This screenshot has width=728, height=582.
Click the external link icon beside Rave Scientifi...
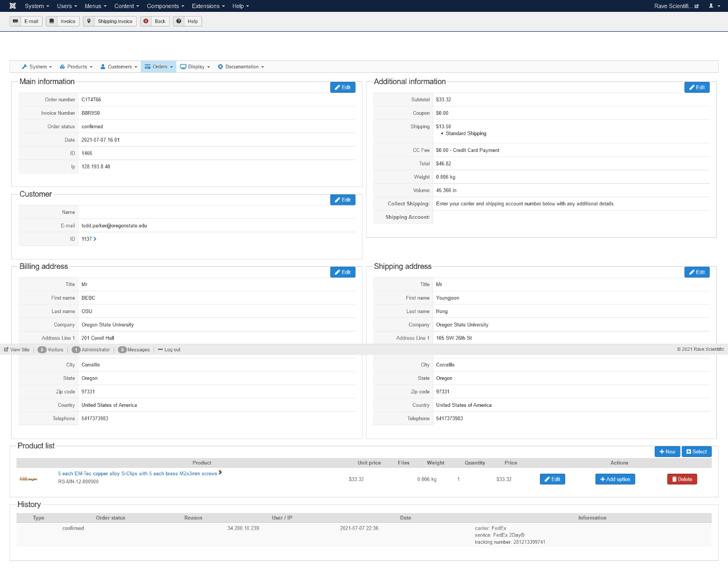click(x=697, y=6)
